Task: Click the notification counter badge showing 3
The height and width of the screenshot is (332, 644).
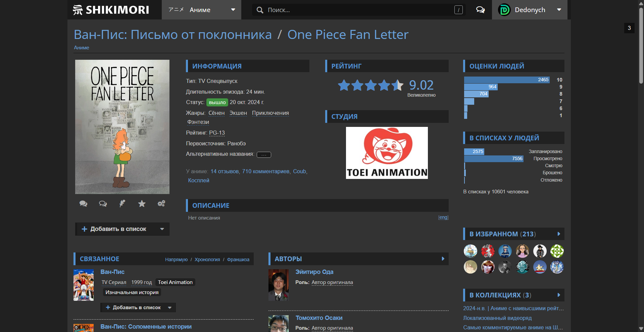Action: tap(629, 28)
